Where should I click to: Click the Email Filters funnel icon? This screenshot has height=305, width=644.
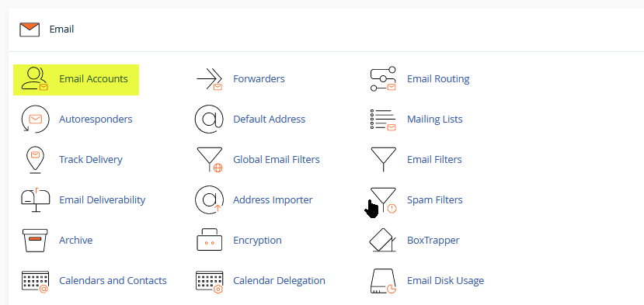click(x=383, y=159)
